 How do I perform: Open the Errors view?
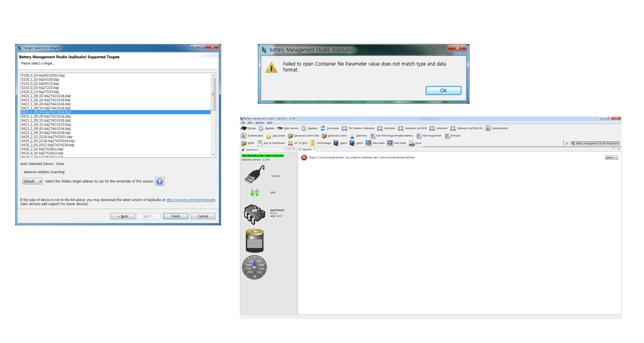coord(415,143)
